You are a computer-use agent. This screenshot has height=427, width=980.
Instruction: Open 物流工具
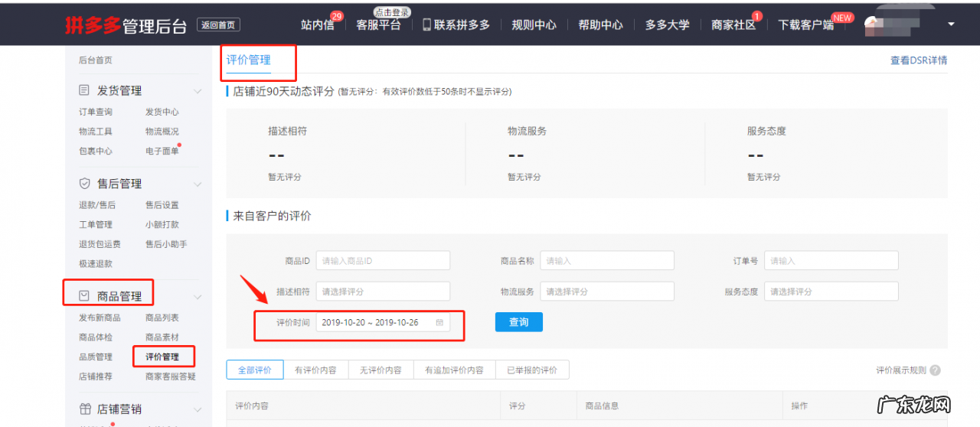tap(96, 132)
